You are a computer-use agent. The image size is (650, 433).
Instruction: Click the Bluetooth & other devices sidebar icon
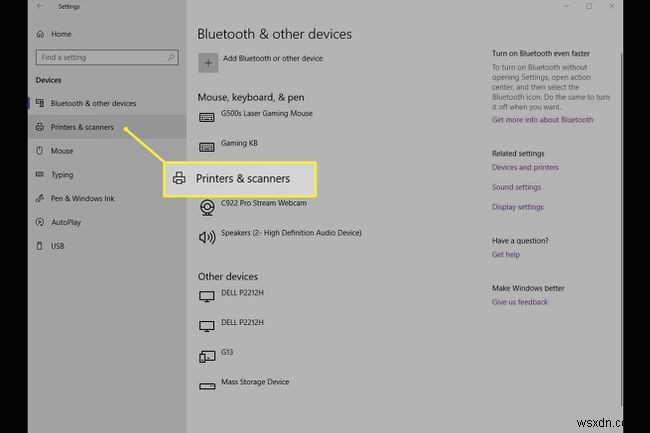[x=40, y=103]
